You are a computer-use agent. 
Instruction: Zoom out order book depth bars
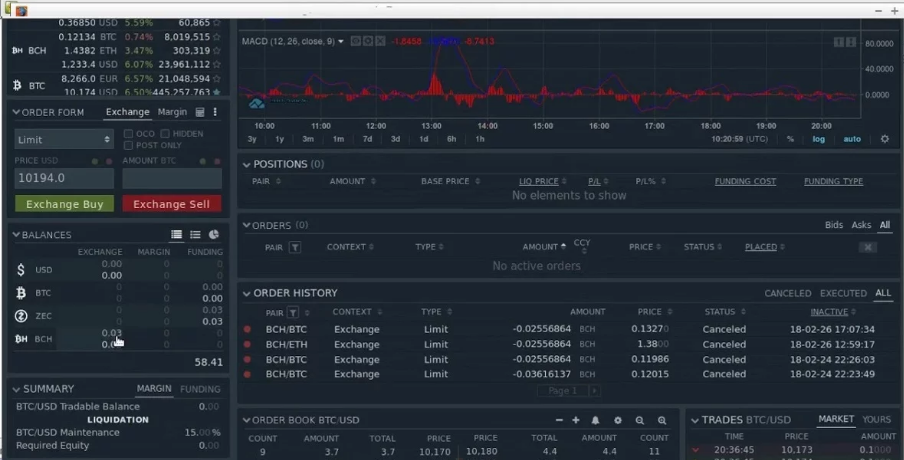tap(639, 420)
